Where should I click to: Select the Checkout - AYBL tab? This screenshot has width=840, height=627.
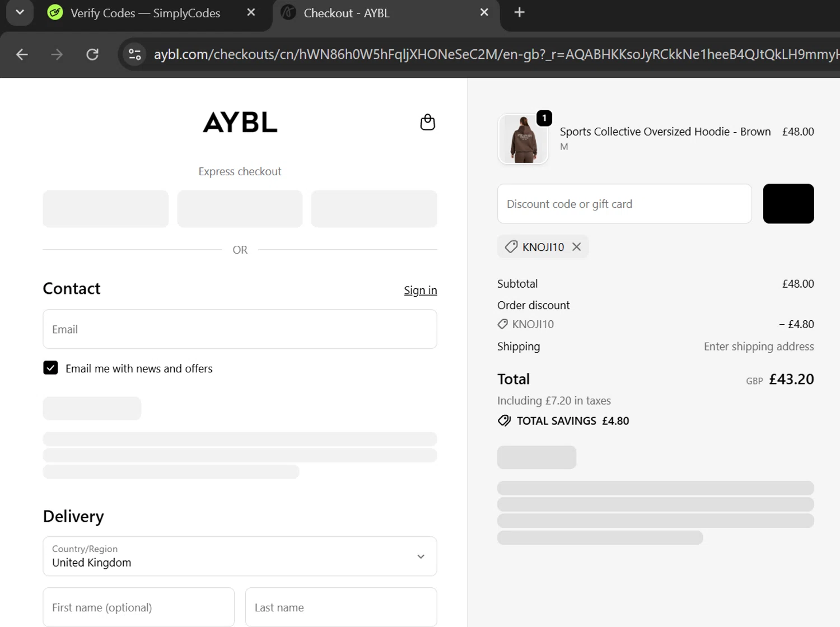pyautogui.click(x=386, y=13)
